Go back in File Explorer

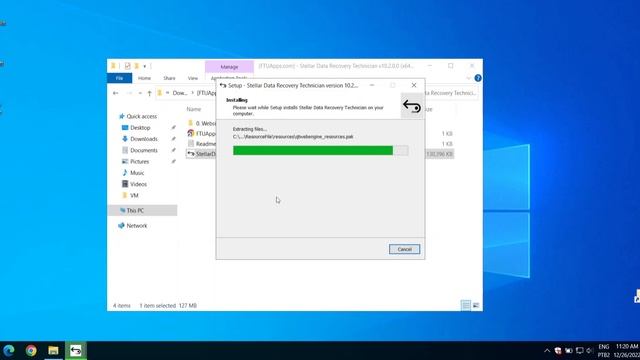coord(116,93)
